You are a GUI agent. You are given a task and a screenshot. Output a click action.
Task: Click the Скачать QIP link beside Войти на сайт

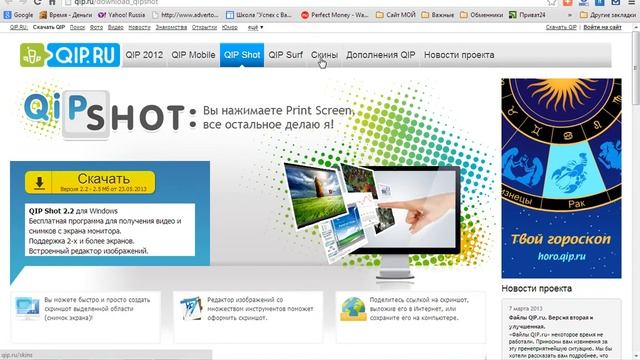(x=561, y=27)
